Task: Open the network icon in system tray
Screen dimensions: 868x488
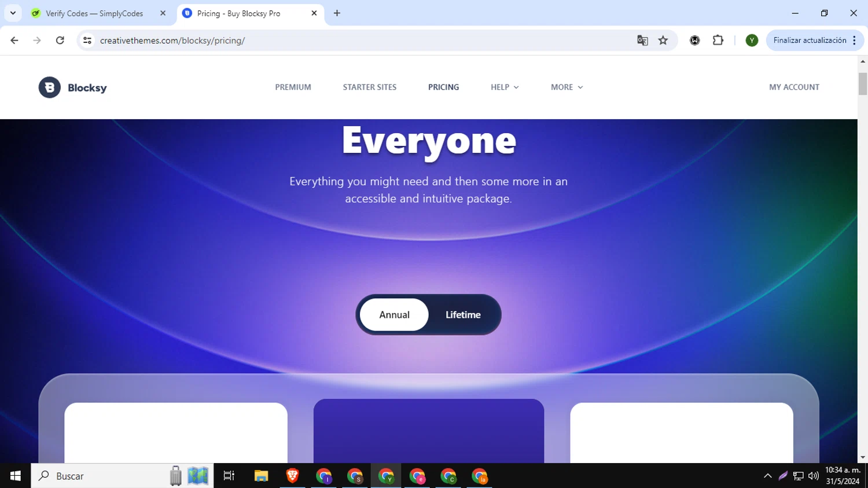Action: point(799,476)
